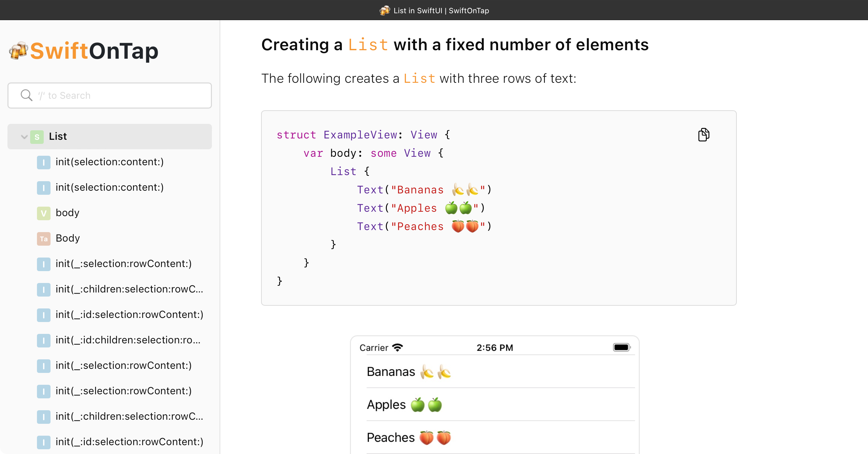Open the first init(selection:content:) entry
868x454 pixels.
tap(109, 162)
